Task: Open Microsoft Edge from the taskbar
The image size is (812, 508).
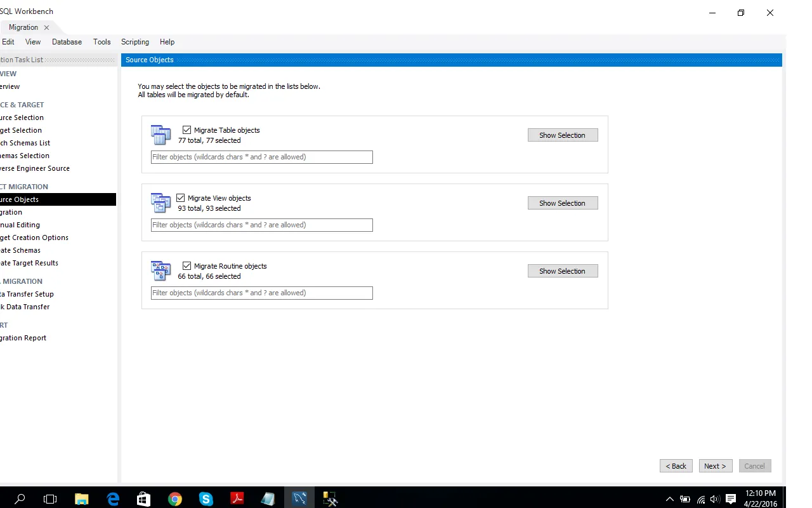Action: coord(113,498)
